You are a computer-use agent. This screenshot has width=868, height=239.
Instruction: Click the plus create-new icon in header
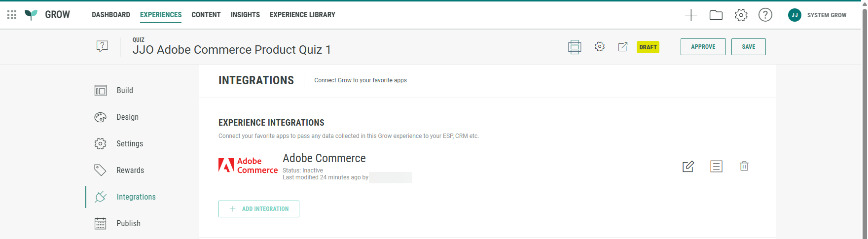(691, 15)
